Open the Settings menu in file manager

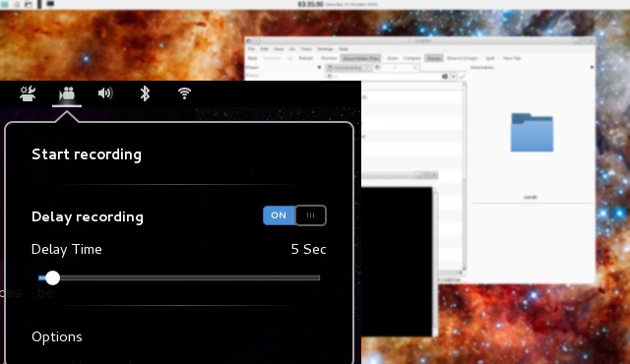coord(325,49)
